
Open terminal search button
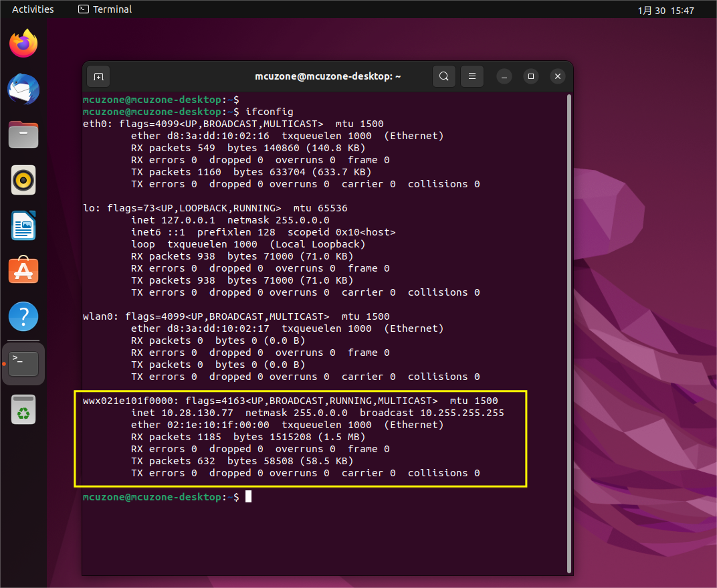443,76
